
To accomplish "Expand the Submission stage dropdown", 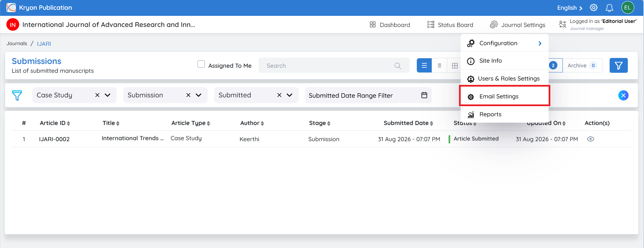I will coord(198,95).
